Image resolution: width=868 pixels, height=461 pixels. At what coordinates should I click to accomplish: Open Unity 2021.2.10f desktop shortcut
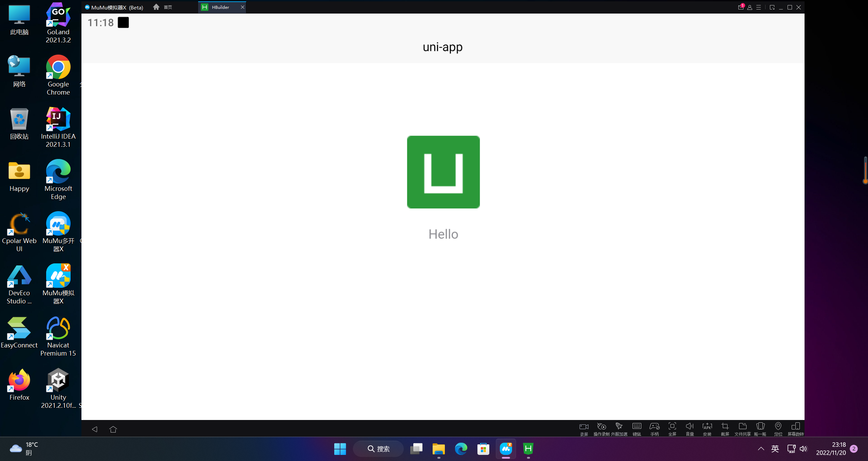tap(58, 388)
